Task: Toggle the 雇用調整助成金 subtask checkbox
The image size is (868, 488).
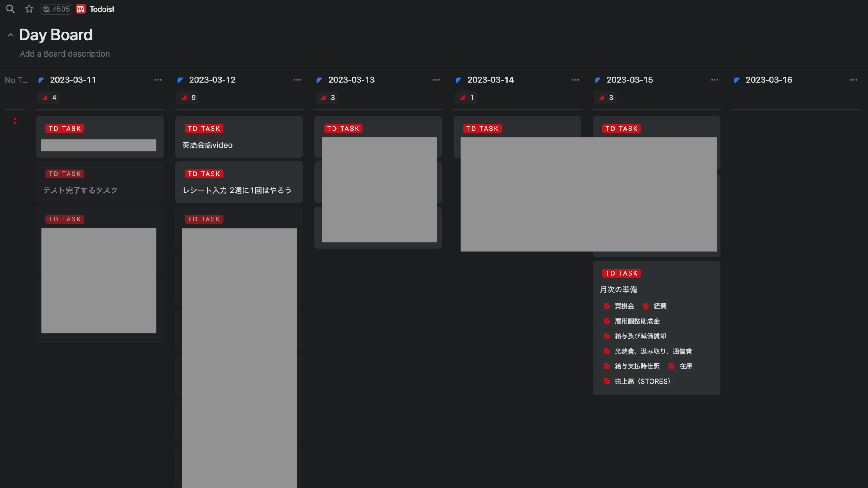Action: (x=607, y=321)
